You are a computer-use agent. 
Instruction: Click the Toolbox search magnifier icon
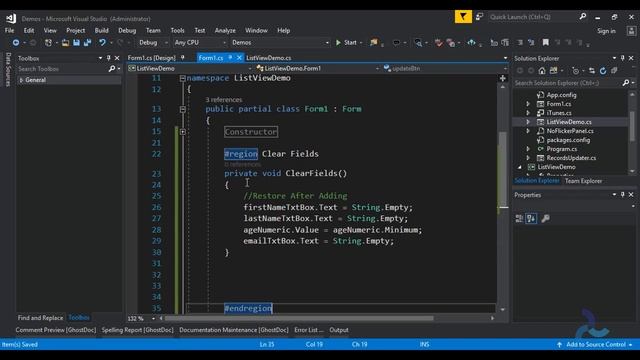tap(112, 69)
